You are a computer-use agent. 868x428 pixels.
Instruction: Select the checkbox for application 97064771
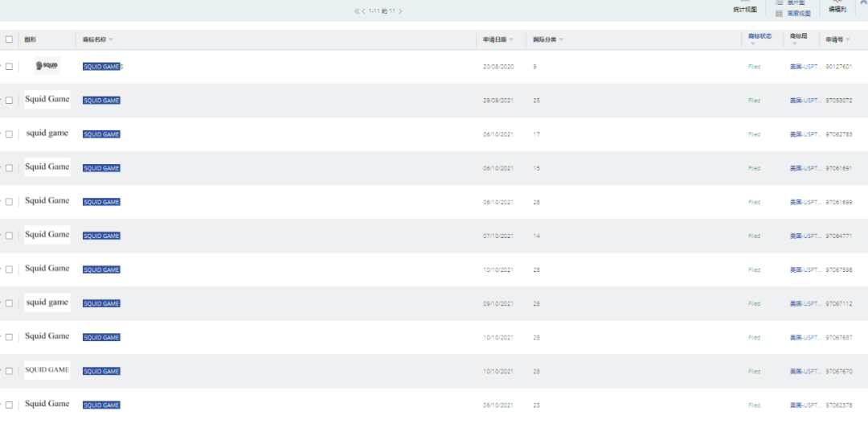coord(9,236)
